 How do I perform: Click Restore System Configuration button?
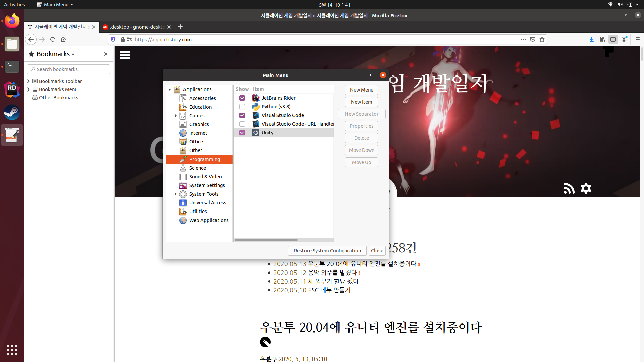tap(327, 251)
